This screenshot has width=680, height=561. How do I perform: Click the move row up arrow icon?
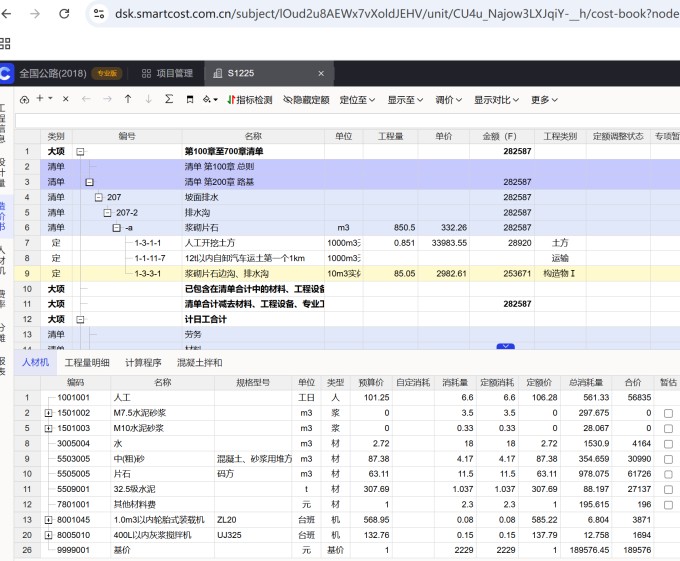128,100
